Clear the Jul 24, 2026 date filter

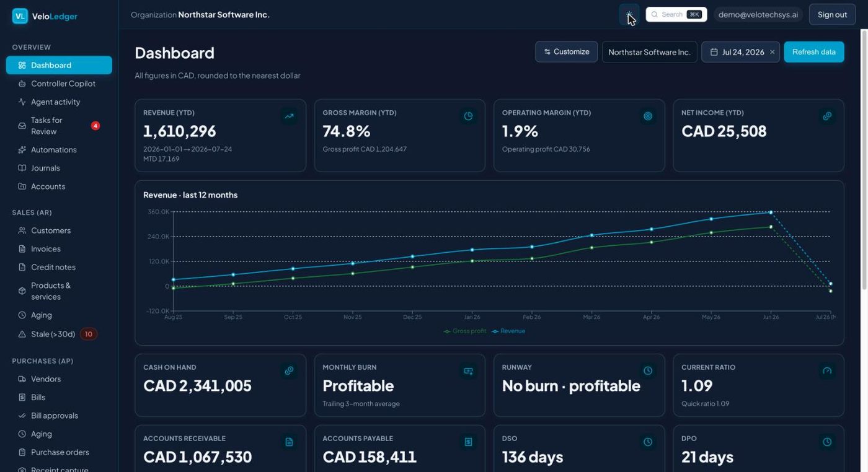pyautogui.click(x=772, y=52)
